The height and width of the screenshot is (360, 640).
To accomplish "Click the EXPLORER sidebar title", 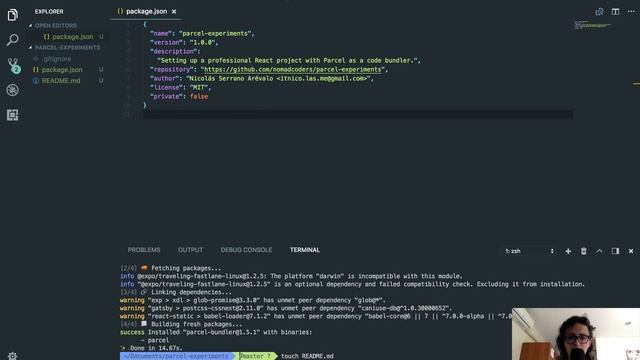I will [x=49, y=11].
